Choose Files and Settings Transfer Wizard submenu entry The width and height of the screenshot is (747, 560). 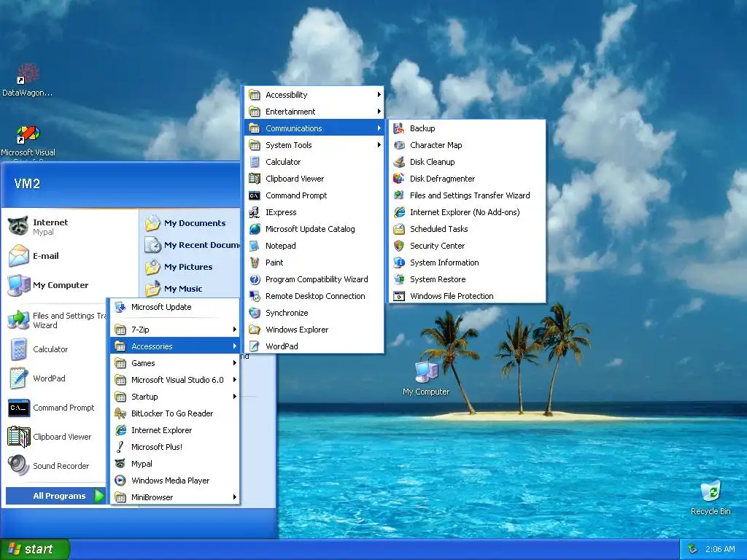pos(467,195)
